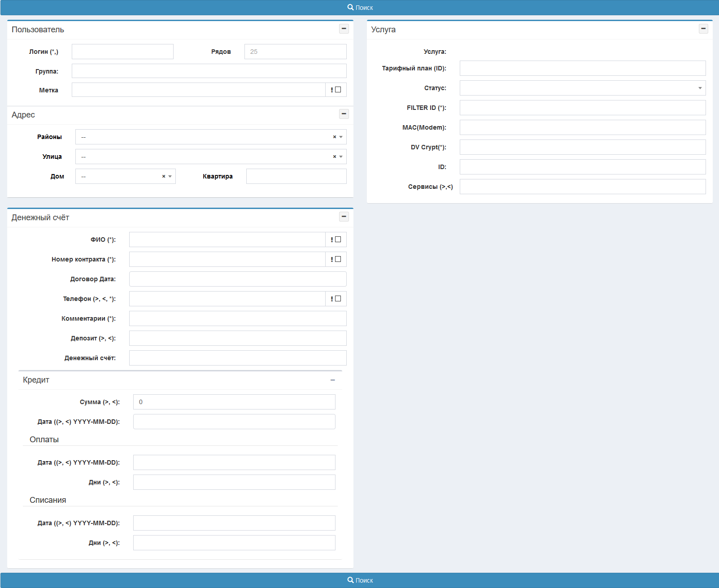The image size is (719, 588).
Task: Collapse the Услуга panel with minus icon
Action: [x=703, y=29]
